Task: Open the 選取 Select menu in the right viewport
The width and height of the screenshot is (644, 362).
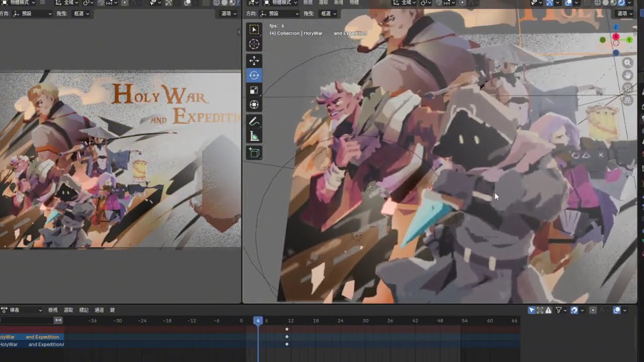Action: coord(324,3)
